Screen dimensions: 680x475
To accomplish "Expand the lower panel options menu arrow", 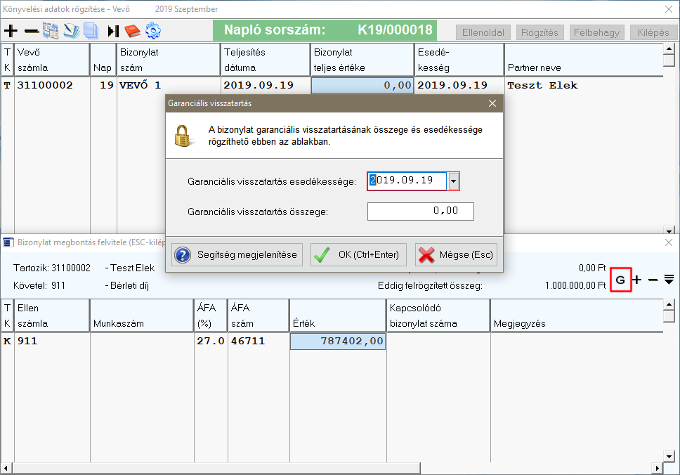I will coord(669,280).
